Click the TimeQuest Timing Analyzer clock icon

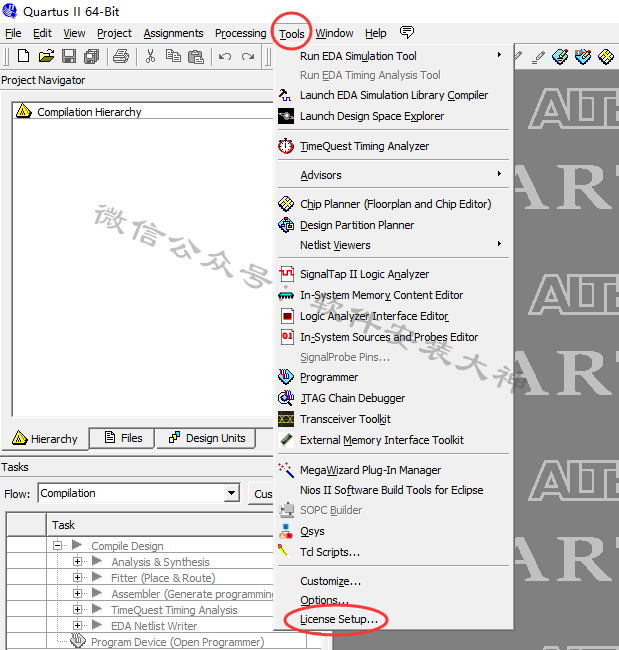pyautogui.click(x=286, y=146)
